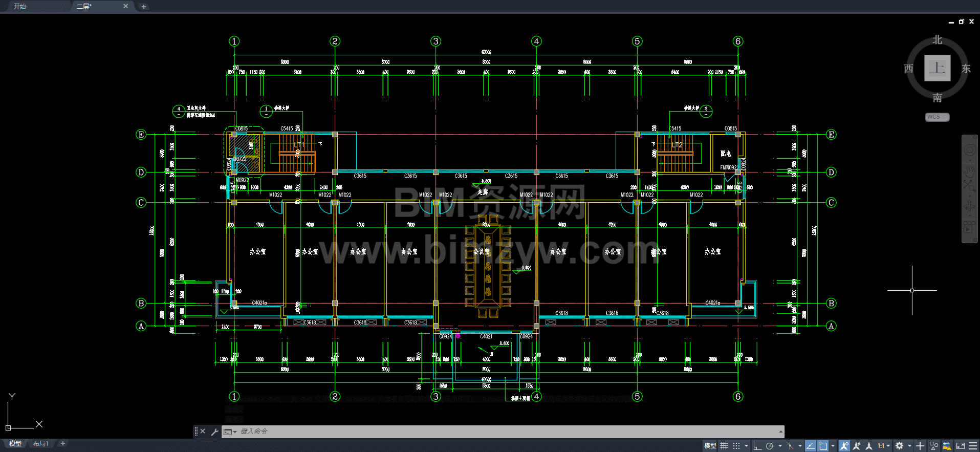Click the workspace switching gear icon
Screen dimensions: 980x452
[899, 446]
